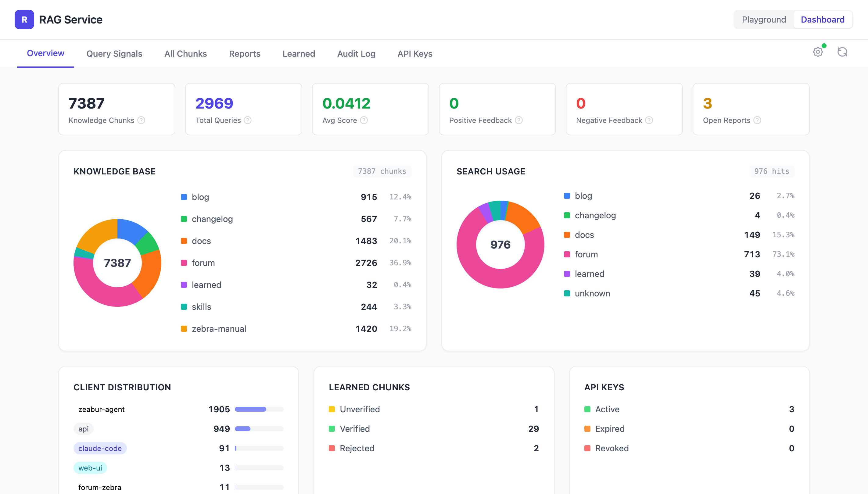Open the Audit Log tab
Viewport: 868px width, 494px height.
[356, 54]
